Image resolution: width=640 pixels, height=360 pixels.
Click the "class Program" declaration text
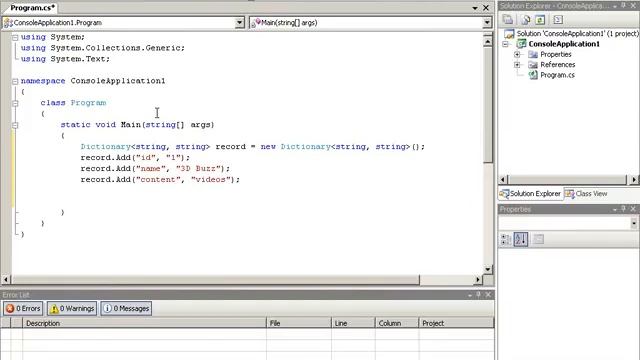(x=73, y=103)
